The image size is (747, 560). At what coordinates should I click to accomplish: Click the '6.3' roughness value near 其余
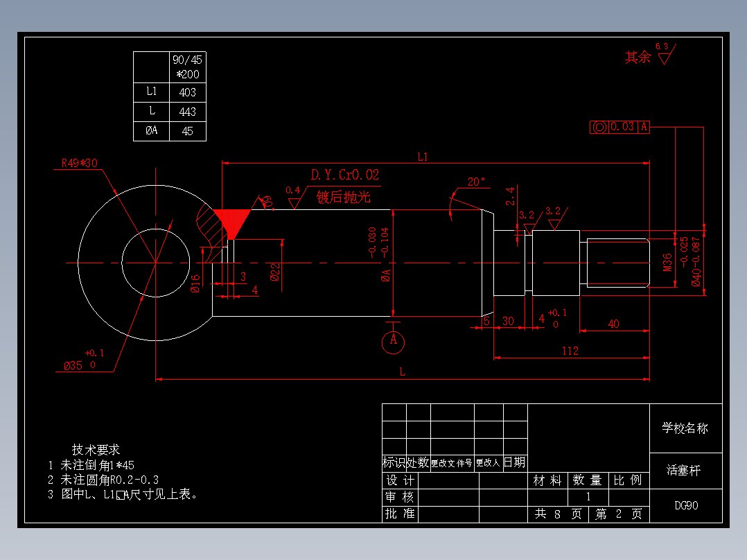(x=662, y=46)
